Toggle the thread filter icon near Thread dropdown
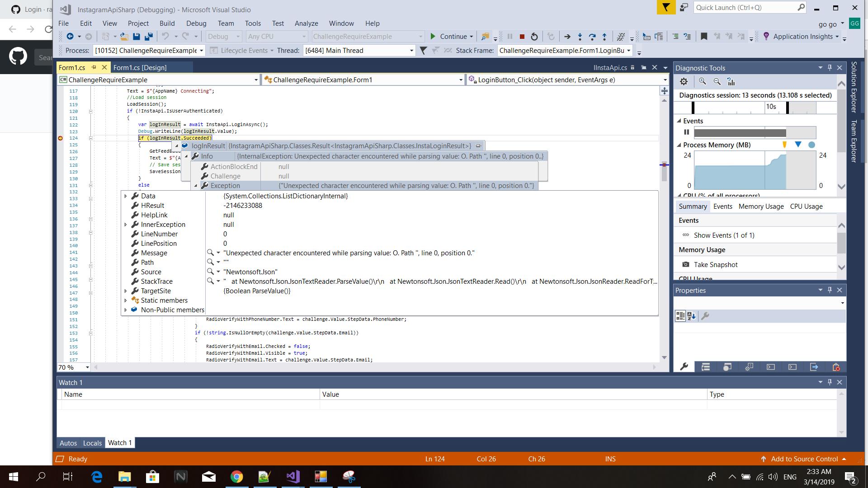 424,51
